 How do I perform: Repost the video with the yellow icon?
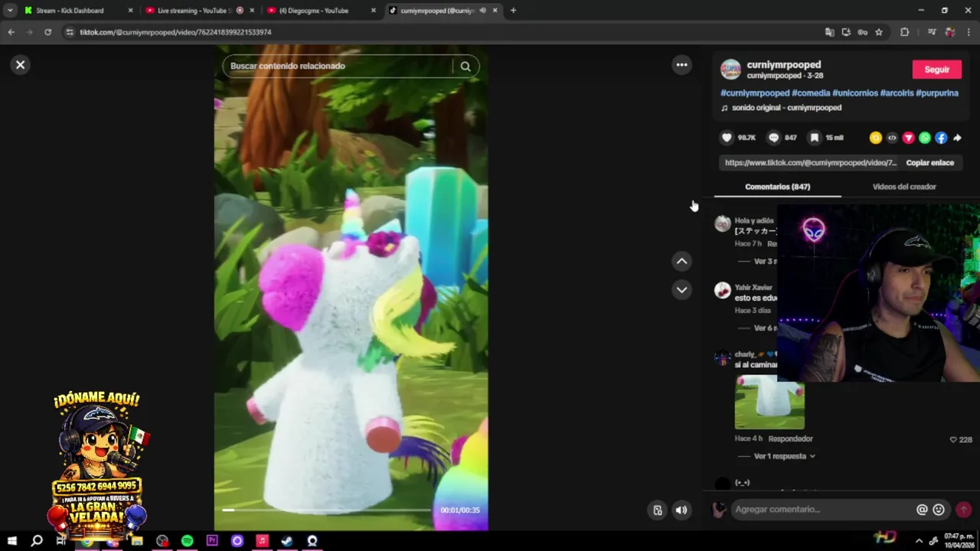coord(876,138)
